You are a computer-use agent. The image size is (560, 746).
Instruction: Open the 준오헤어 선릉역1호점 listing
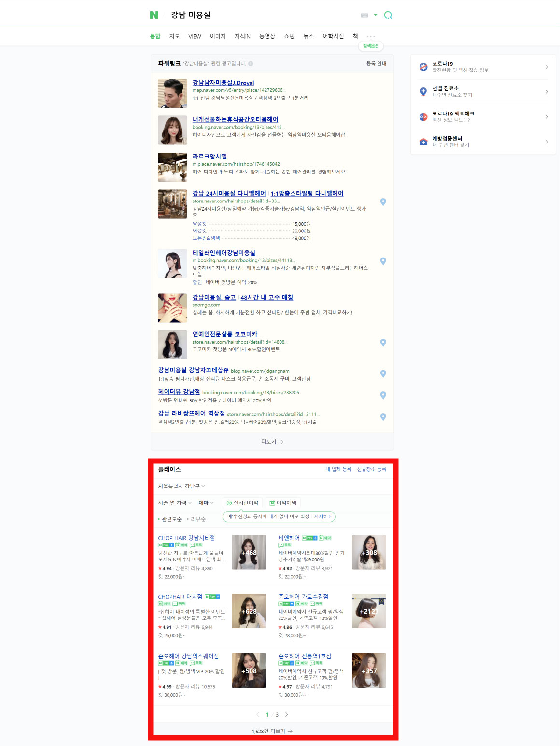coord(305,656)
